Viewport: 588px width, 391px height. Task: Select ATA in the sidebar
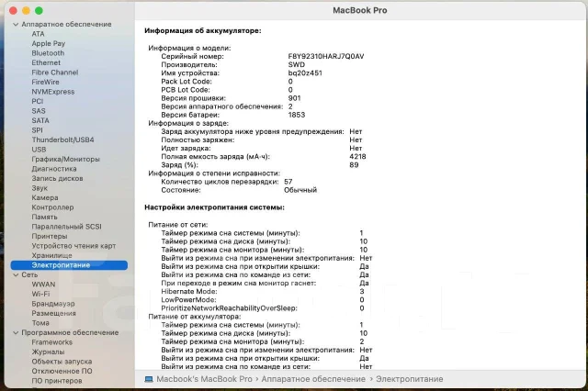point(38,34)
